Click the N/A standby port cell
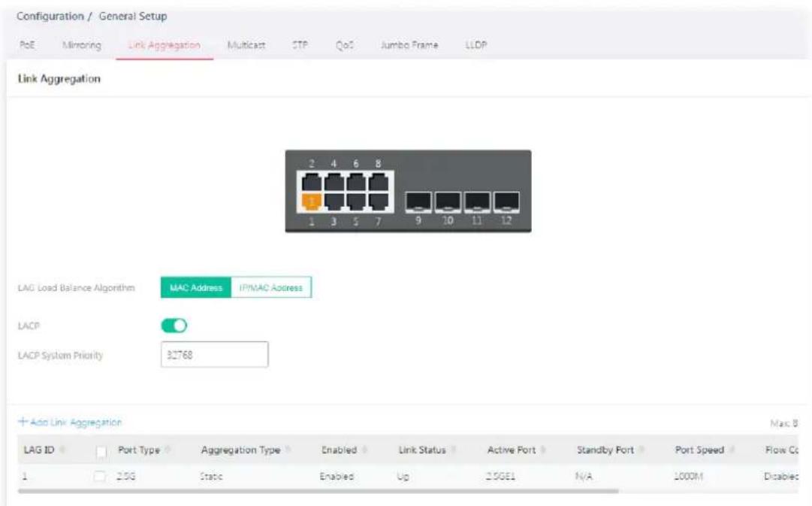This screenshot has width=812, height=506. (584, 476)
